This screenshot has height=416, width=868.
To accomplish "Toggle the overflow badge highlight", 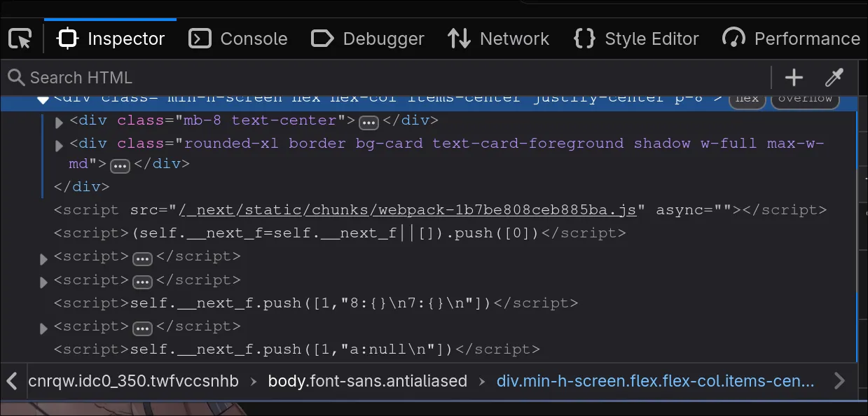I will [x=805, y=99].
